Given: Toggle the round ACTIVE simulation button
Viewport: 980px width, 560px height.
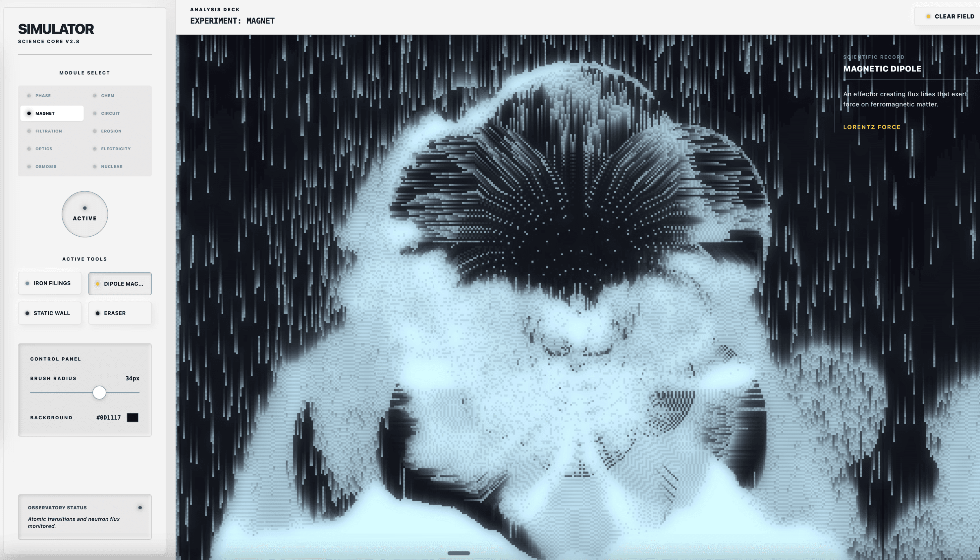Looking at the screenshot, I should coord(85,214).
